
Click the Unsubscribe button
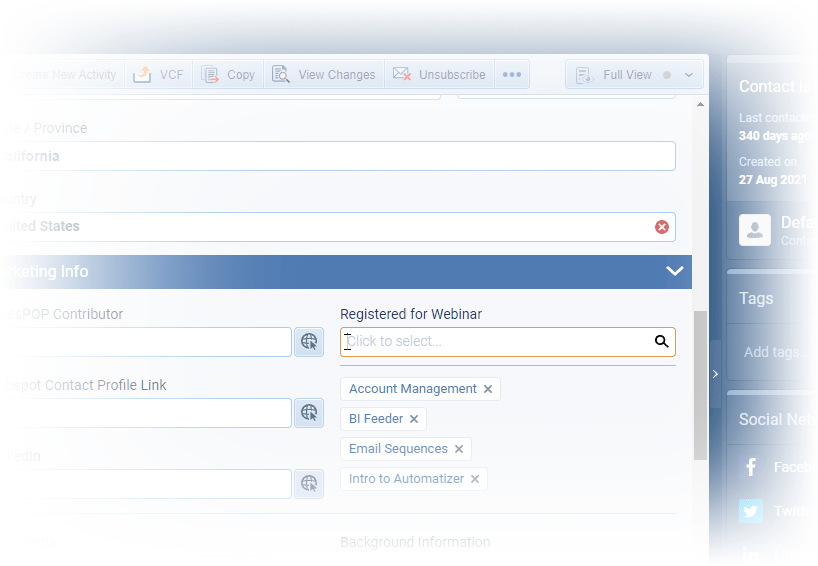pyautogui.click(x=439, y=75)
